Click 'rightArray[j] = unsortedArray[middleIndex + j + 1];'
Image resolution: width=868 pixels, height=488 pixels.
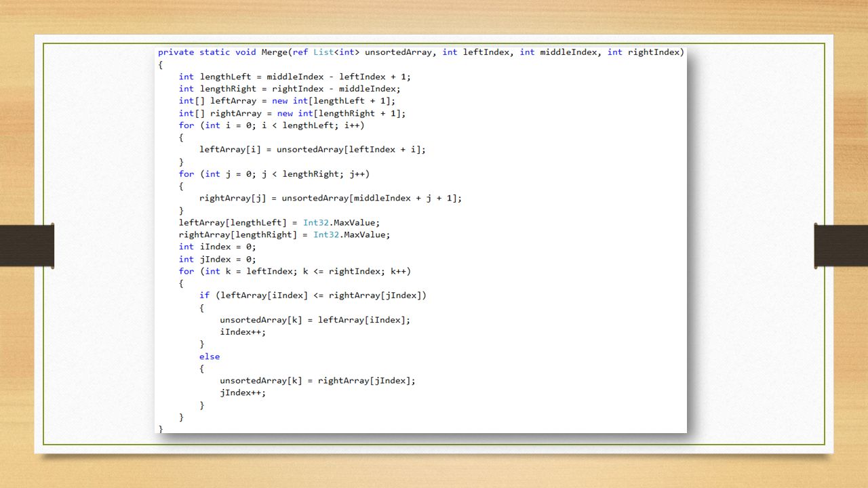tap(330, 199)
